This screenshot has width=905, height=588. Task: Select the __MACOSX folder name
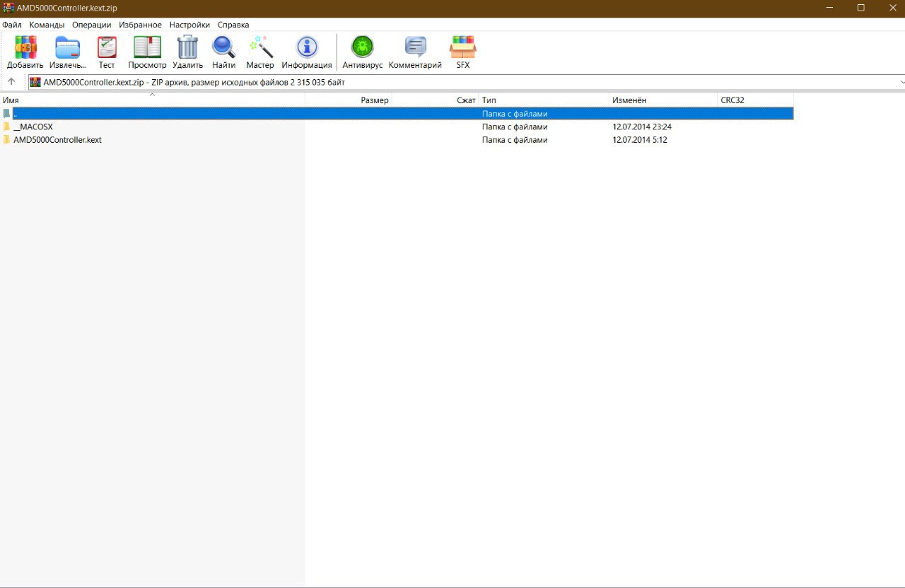pos(33,127)
